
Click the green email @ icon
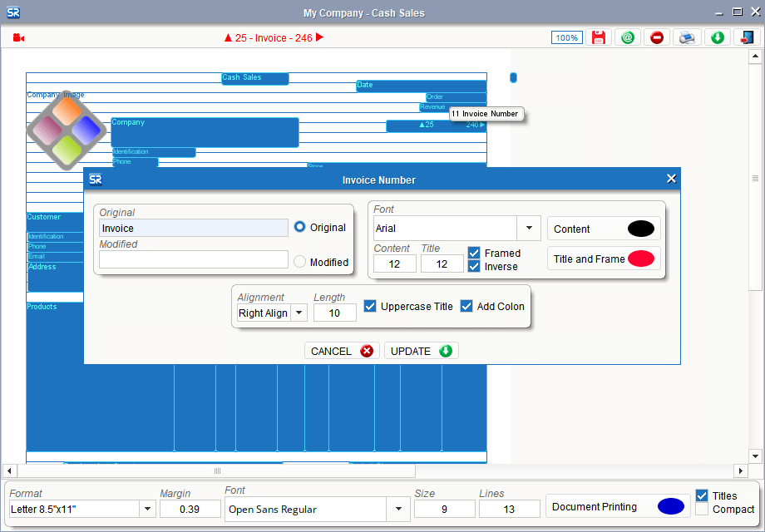click(628, 37)
